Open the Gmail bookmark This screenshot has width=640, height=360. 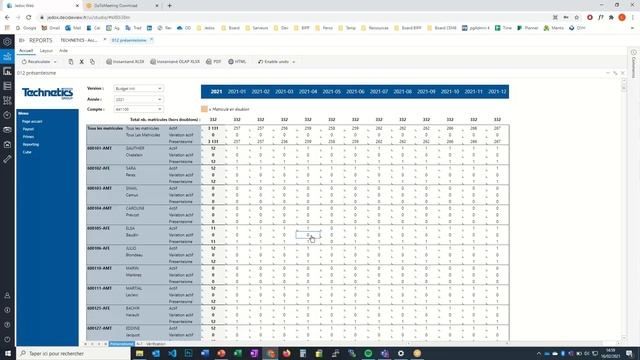[x=51, y=28]
